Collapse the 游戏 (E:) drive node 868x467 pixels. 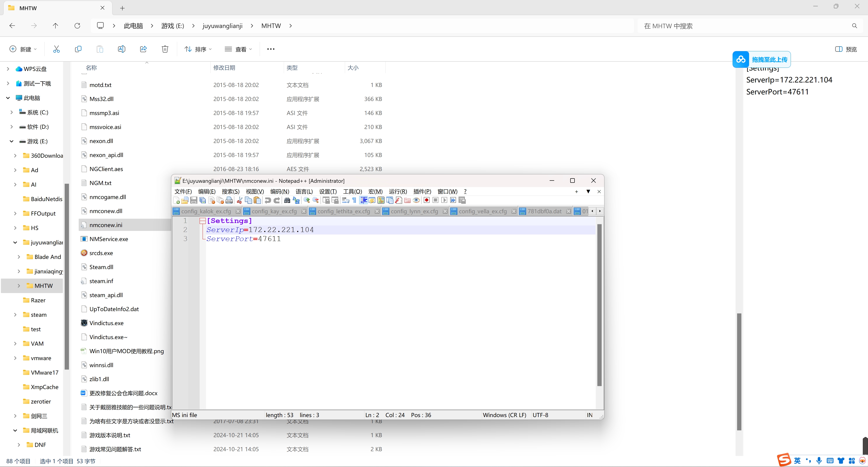(x=12, y=141)
